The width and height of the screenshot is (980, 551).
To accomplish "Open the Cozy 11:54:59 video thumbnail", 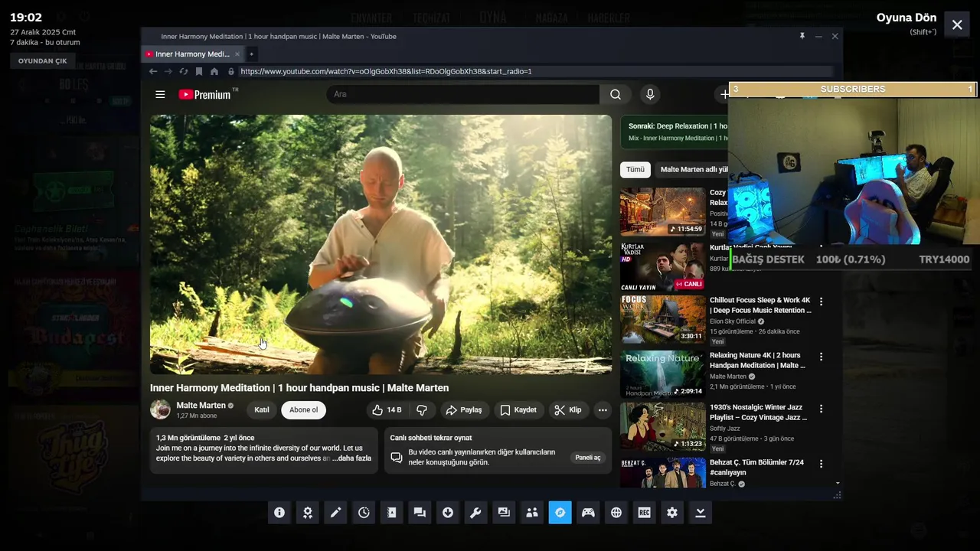I will pos(662,212).
